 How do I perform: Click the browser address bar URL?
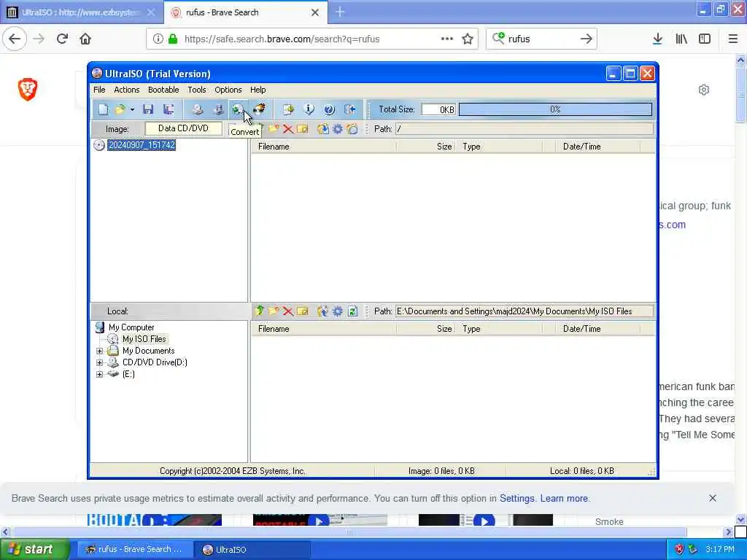click(x=282, y=39)
